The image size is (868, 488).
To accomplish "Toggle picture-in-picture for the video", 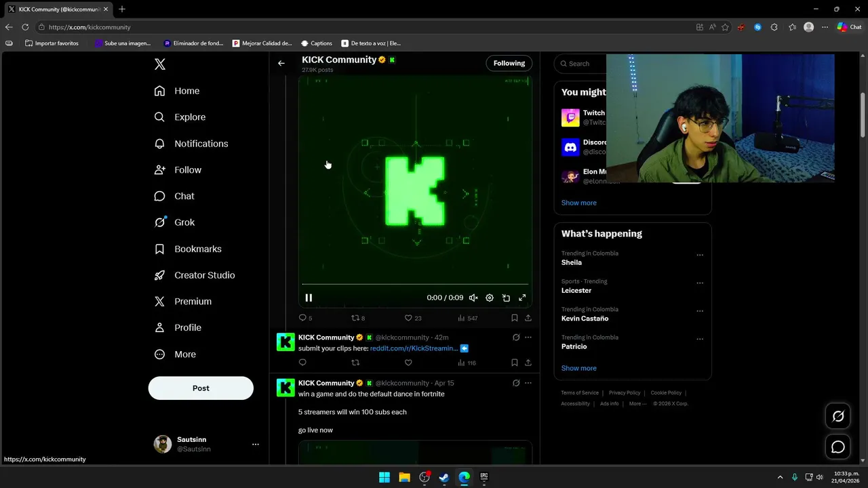I will click(506, 298).
